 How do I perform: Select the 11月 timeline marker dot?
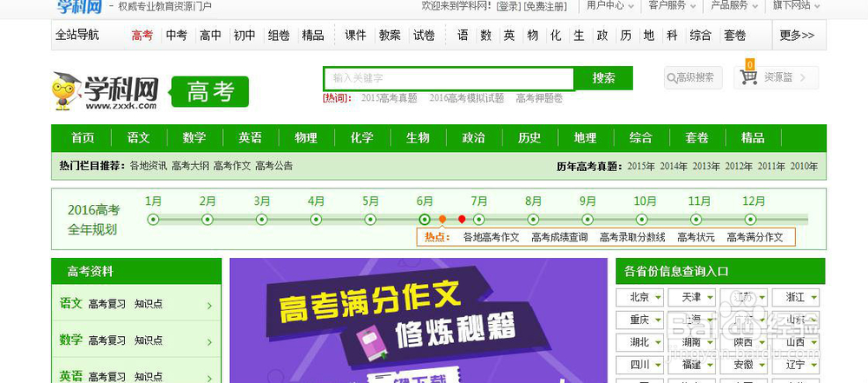(696, 220)
